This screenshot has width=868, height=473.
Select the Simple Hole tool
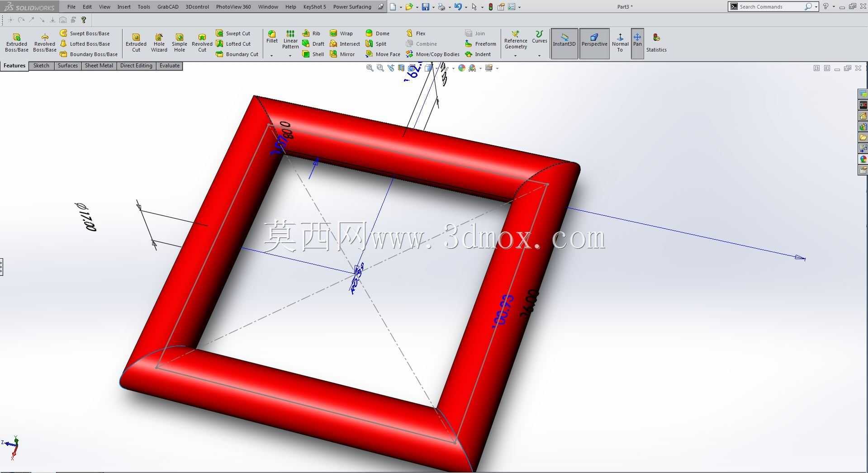tap(180, 43)
